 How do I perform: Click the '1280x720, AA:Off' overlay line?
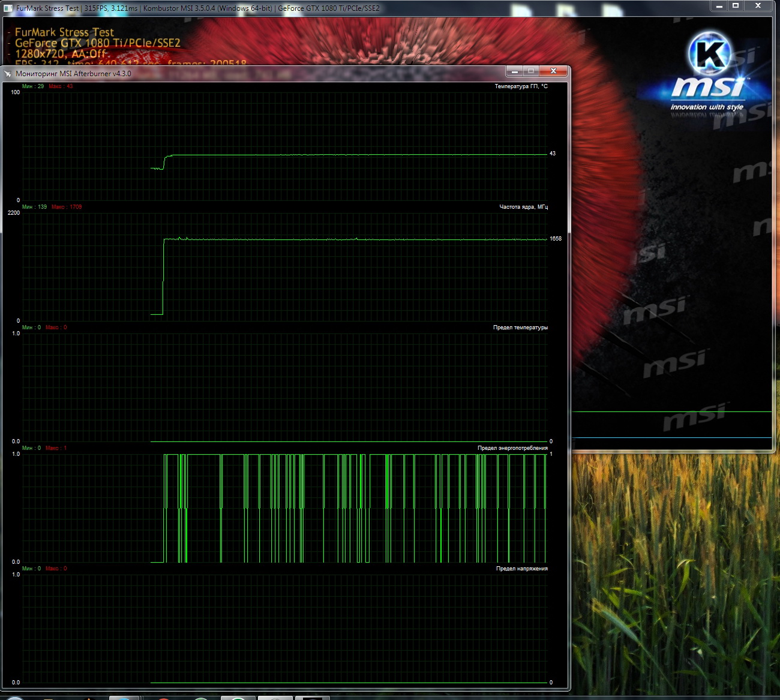(x=62, y=54)
